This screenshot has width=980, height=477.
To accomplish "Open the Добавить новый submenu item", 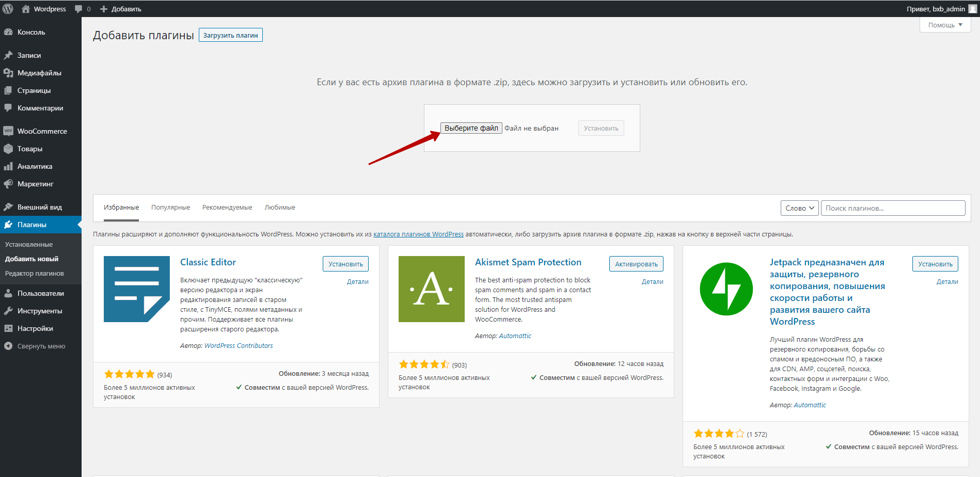I will (31, 259).
